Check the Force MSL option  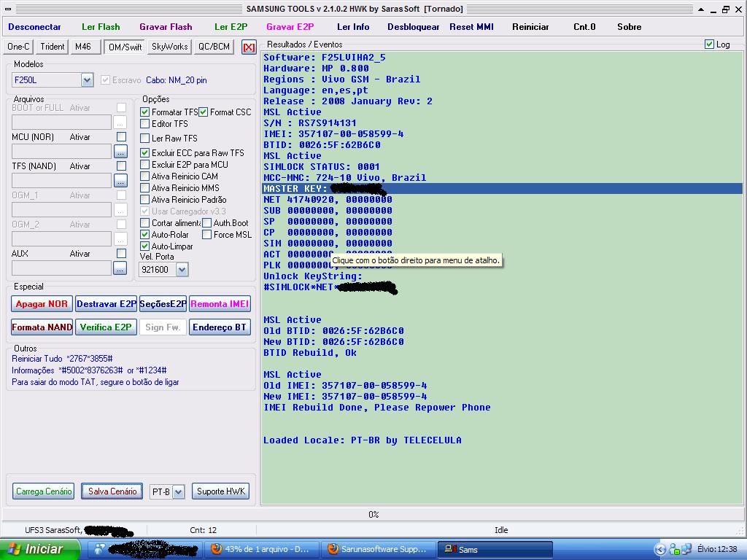click(x=206, y=235)
